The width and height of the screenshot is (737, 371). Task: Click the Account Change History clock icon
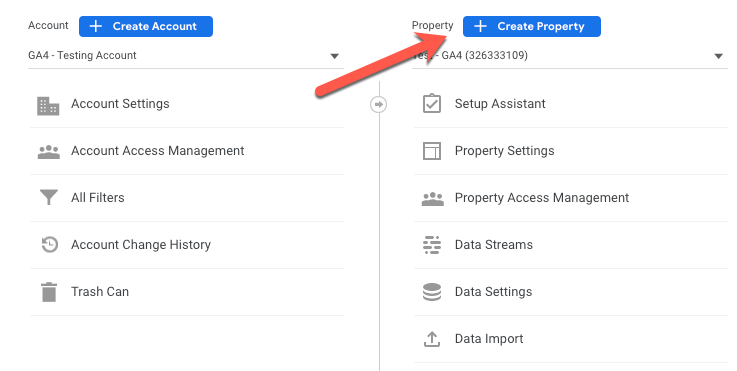pyautogui.click(x=49, y=245)
